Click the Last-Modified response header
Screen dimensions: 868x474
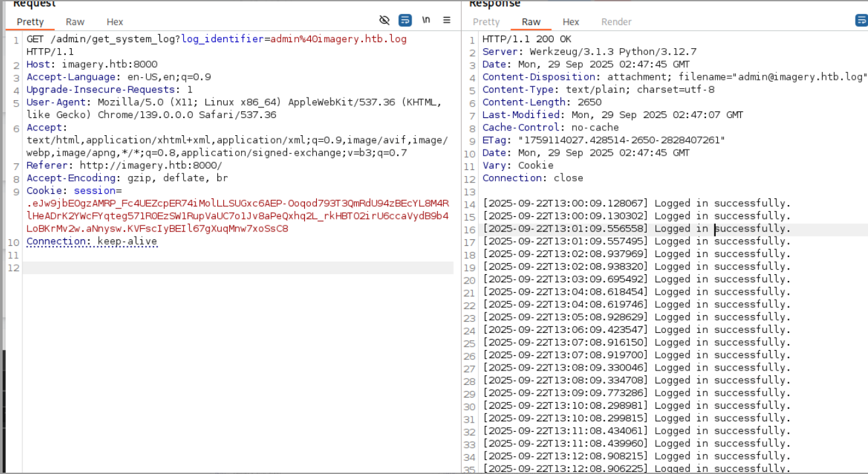[612, 115]
